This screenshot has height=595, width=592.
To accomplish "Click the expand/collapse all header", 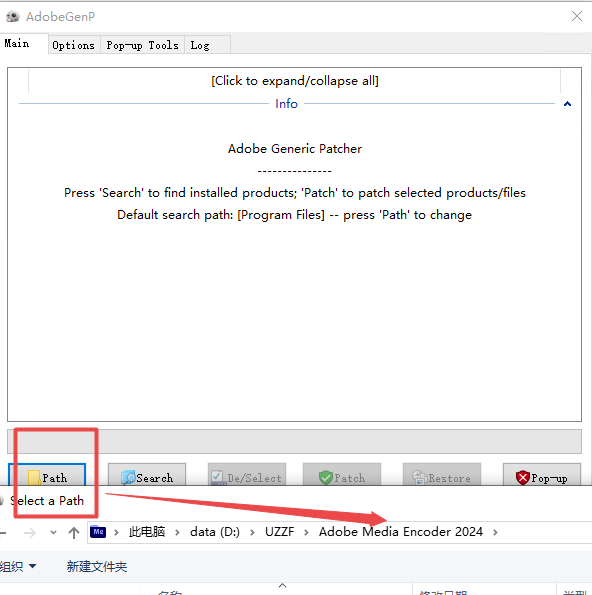I will [x=294, y=80].
